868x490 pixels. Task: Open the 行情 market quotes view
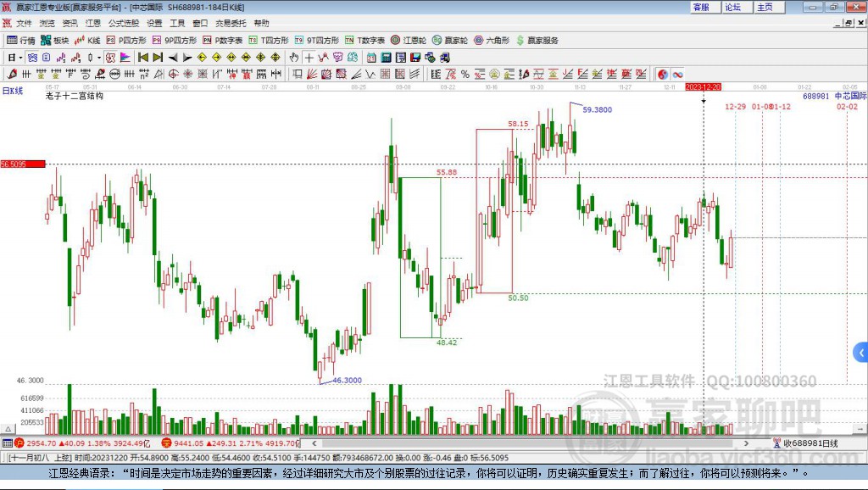coord(20,40)
